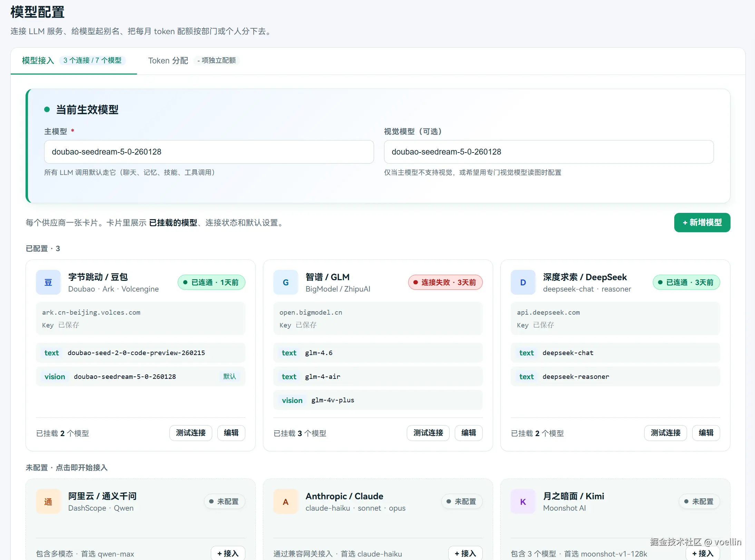Viewport: 755px width, 560px height.
Task: Click the Anthropic / Claude card title
Action: click(x=344, y=496)
